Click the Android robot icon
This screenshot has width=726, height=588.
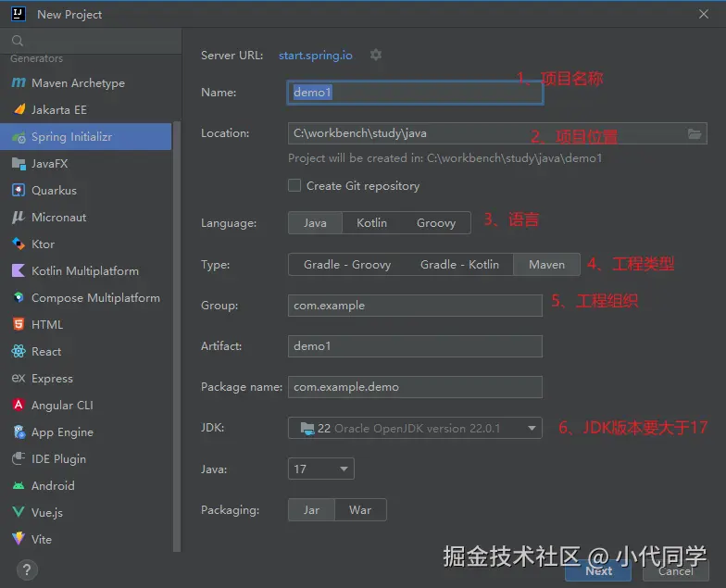[x=19, y=485]
